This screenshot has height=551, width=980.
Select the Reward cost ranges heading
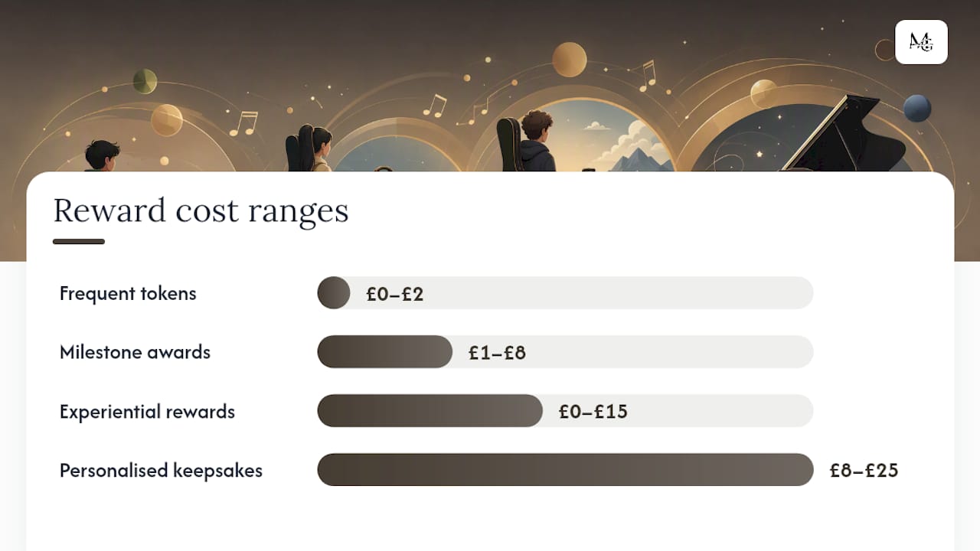(201, 210)
